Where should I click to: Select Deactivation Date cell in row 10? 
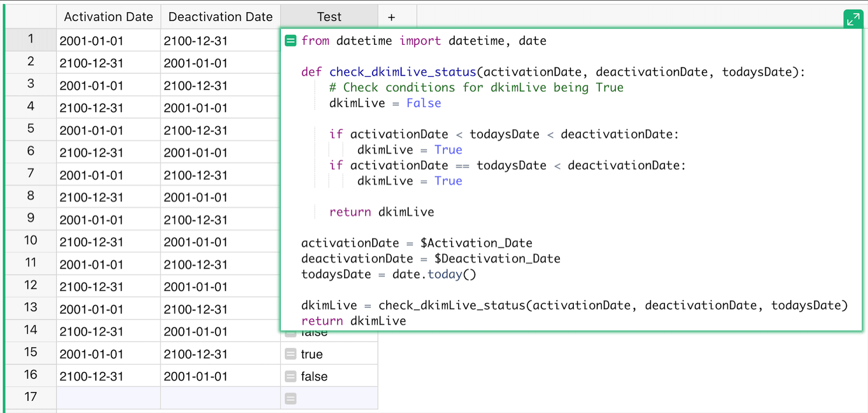[x=220, y=242]
